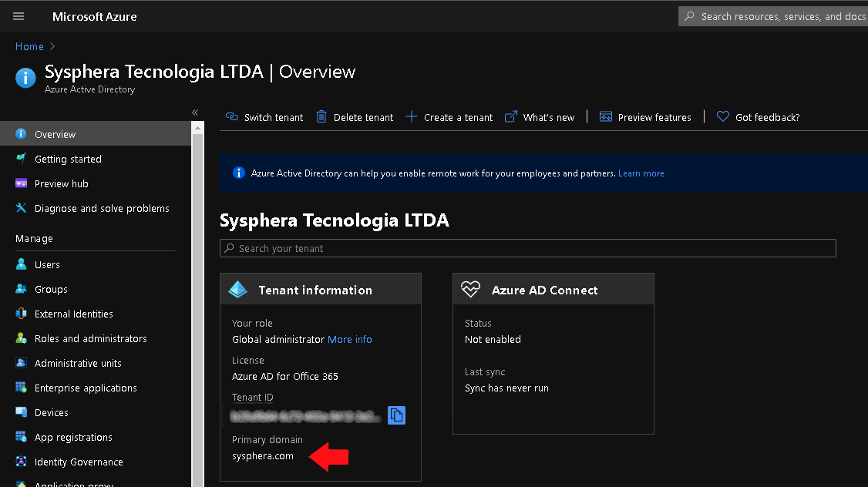Click the Enterprise applications grid icon

(21, 388)
